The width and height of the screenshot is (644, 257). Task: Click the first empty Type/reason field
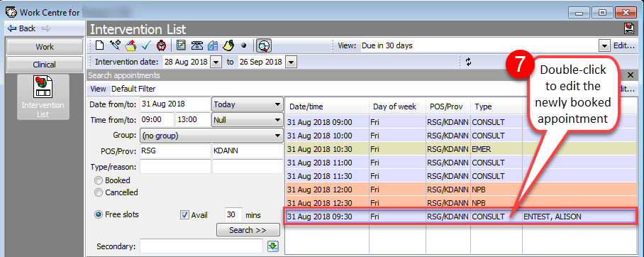coord(175,167)
